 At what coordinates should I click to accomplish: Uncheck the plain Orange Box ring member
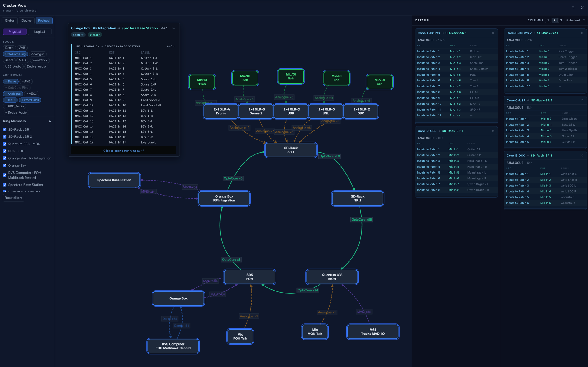(x=5, y=166)
